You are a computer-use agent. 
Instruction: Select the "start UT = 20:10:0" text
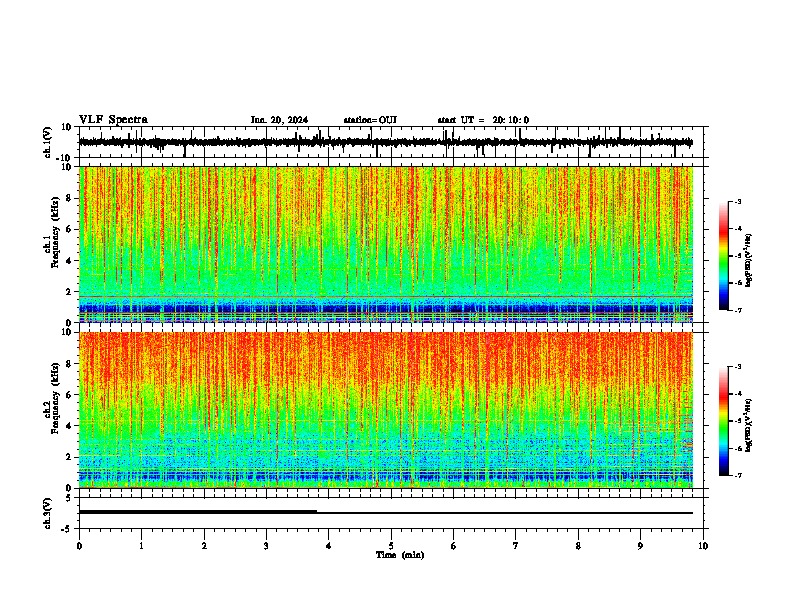483,120
